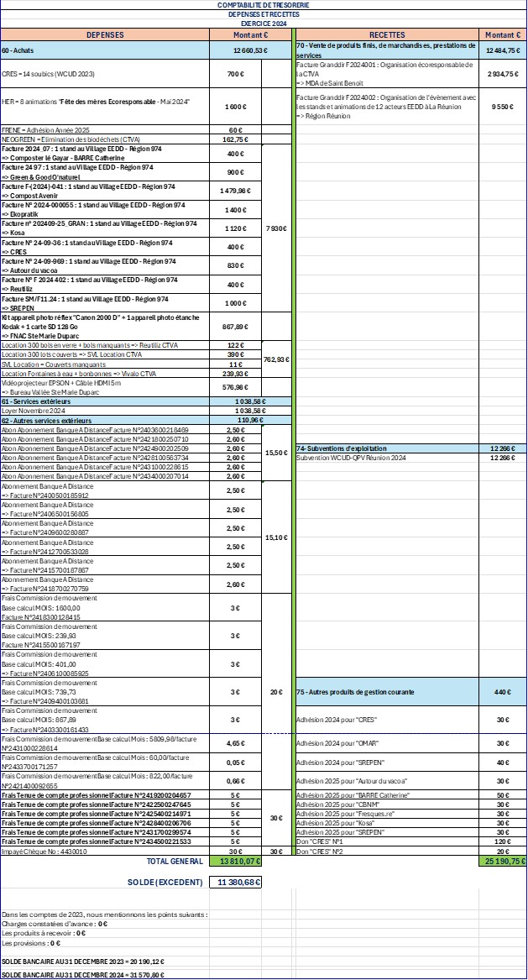This screenshot has width=528, height=980.
Task: Click the "1 000 €" SREPEN amount
Action: 236,303
